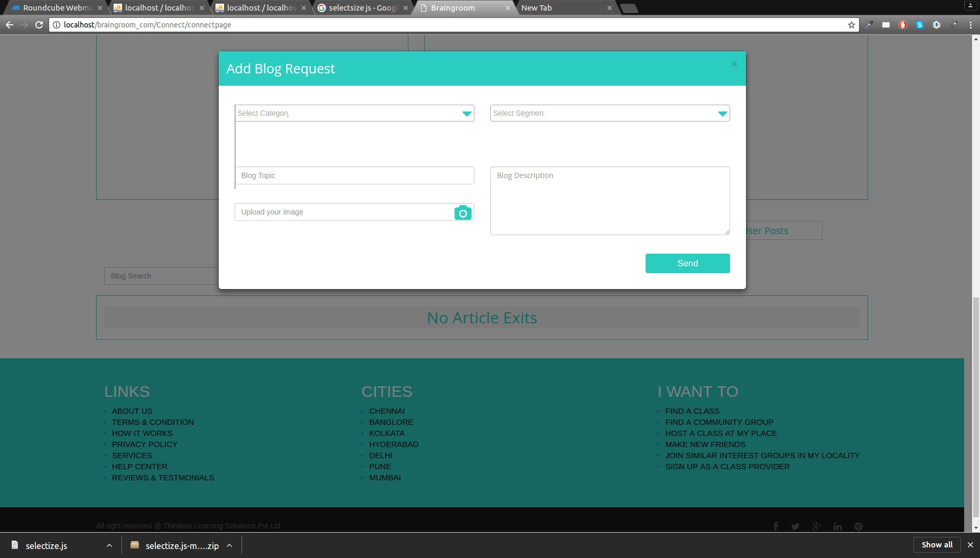Screen dimensions: 980x558
Task: Open the PRIVACY POLICY link
Action: click(x=144, y=444)
